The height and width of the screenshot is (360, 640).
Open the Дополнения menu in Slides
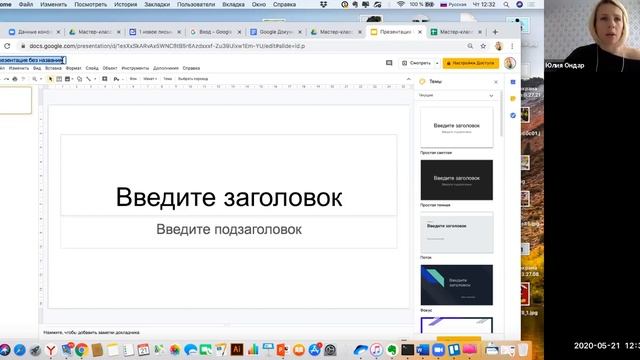pos(166,68)
